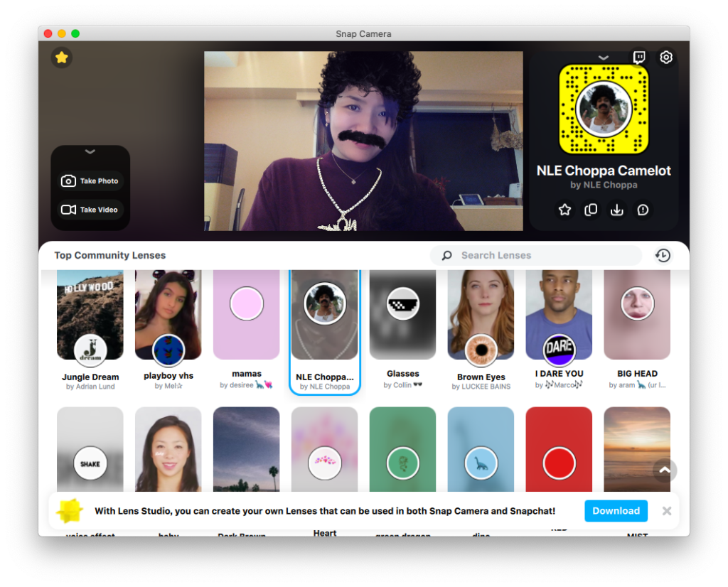Download the lens snapcode icon
The width and height of the screenshot is (728, 587).
616,210
